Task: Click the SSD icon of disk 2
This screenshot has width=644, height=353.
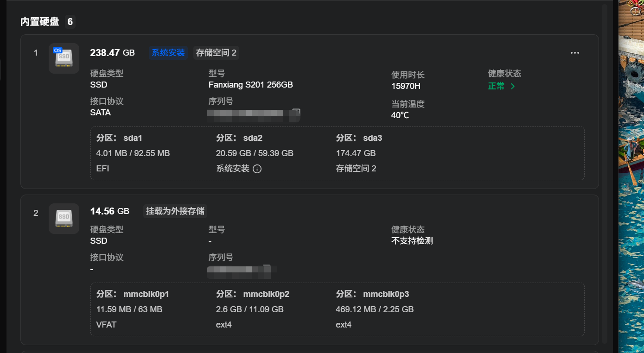Action: click(x=64, y=218)
